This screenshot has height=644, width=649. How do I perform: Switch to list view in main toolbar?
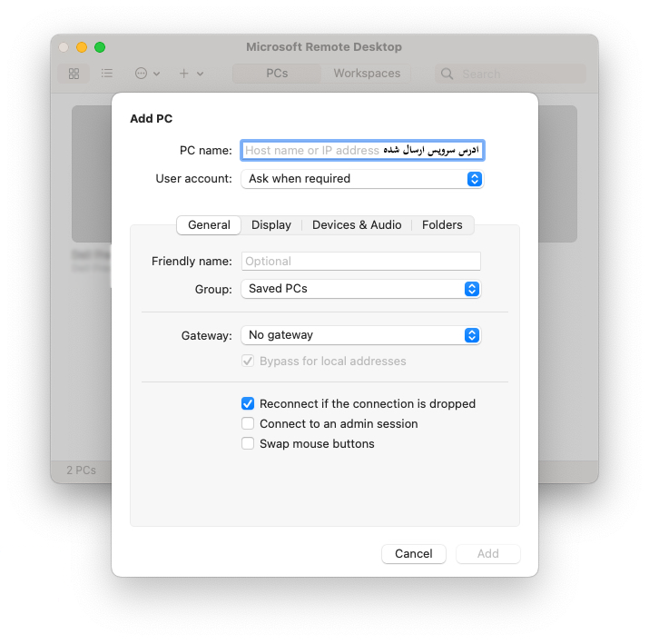[x=107, y=74]
